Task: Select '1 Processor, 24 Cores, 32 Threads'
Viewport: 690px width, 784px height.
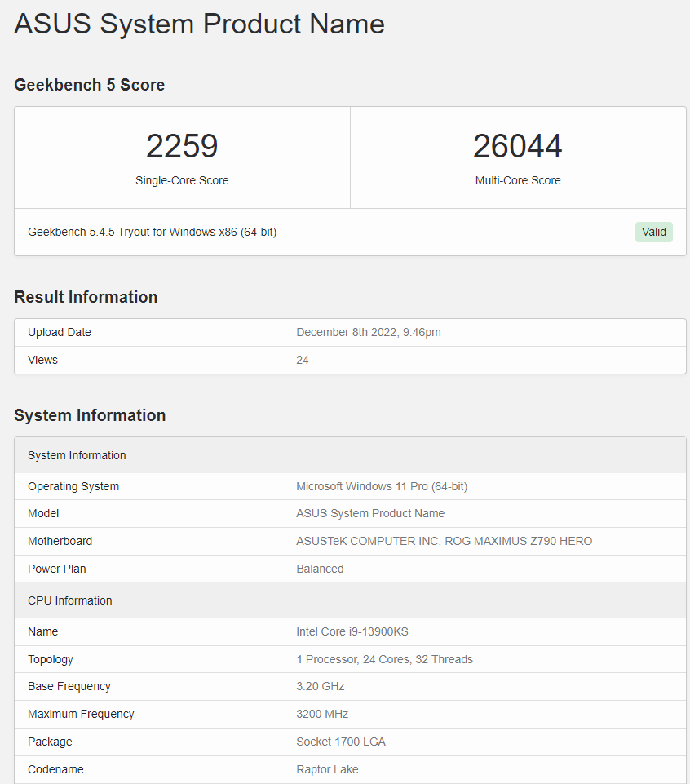Action: pyautogui.click(x=384, y=659)
